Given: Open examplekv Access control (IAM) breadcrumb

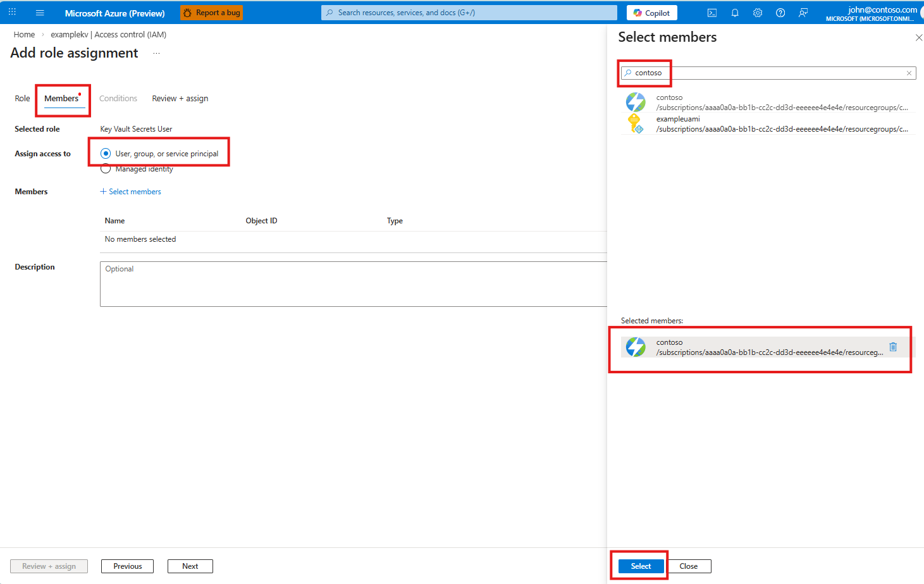Looking at the screenshot, I should (x=108, y=35).
